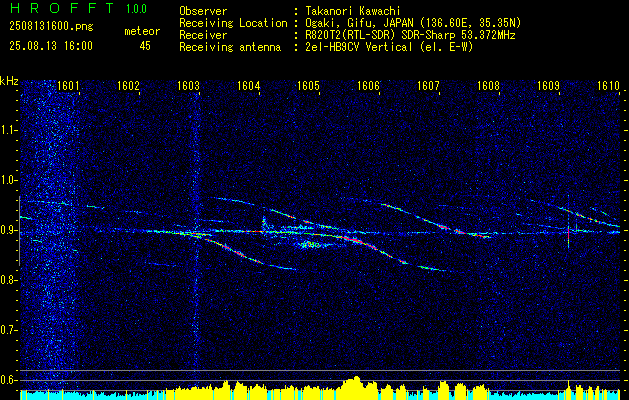Viewport: 629px width, 400px height.
Task: Select the filename 2508131600.png
Action: click(x=51, y=27)
